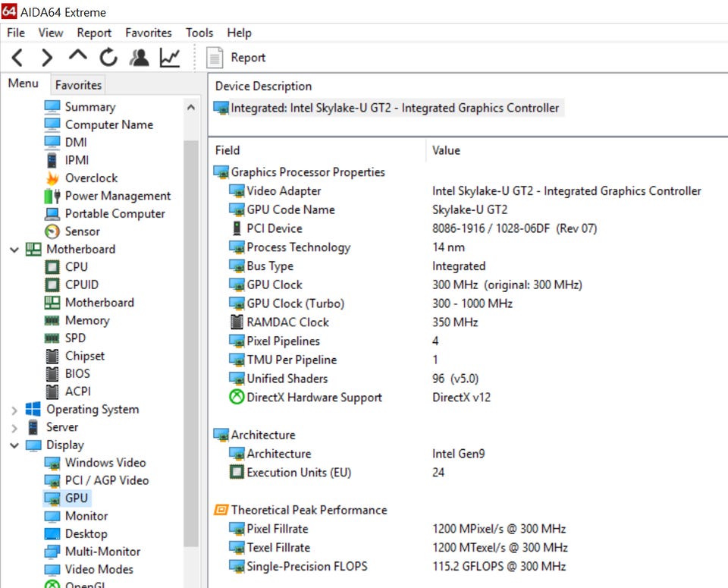Image resolution: width=728 pixels, height=588 pixels.
Task: Click the Report toolbar button
Action: tap(237, 58)
